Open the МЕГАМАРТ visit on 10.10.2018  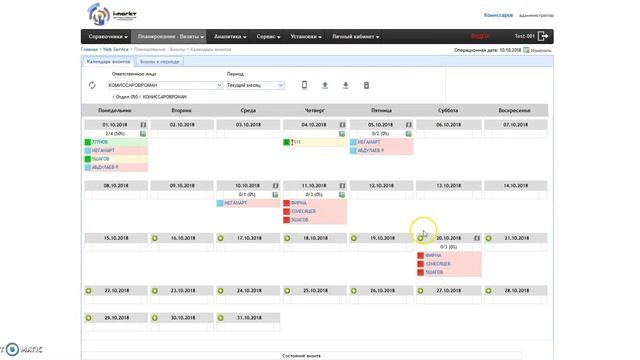point(236,203)
